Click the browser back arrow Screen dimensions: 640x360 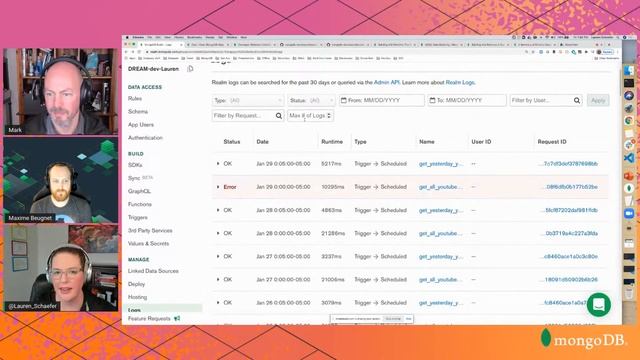click(x=127, y=52)
